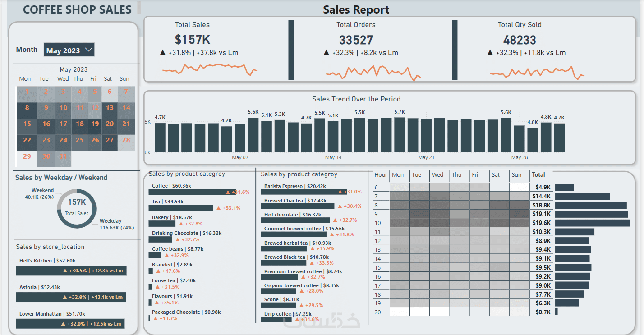Open the Month dropdown showing May 2023
644x335 pixels.
[x=69, y=50]
